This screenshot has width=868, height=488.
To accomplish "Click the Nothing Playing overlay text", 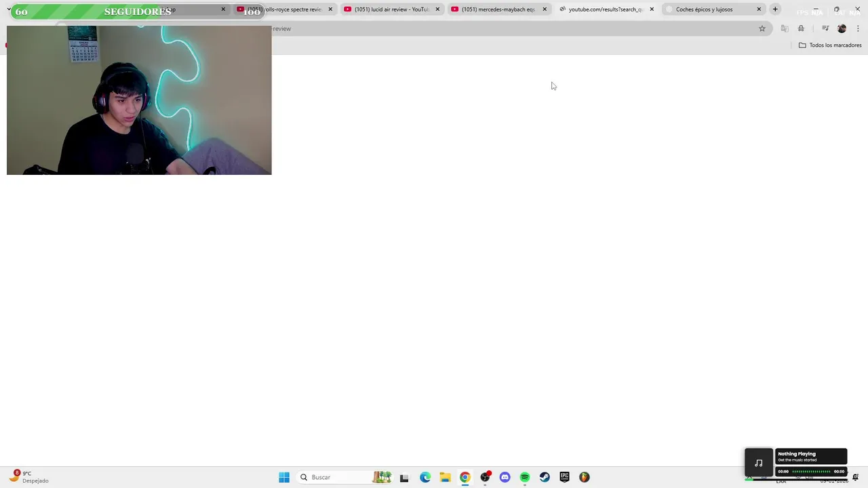I will click(797, 454).
